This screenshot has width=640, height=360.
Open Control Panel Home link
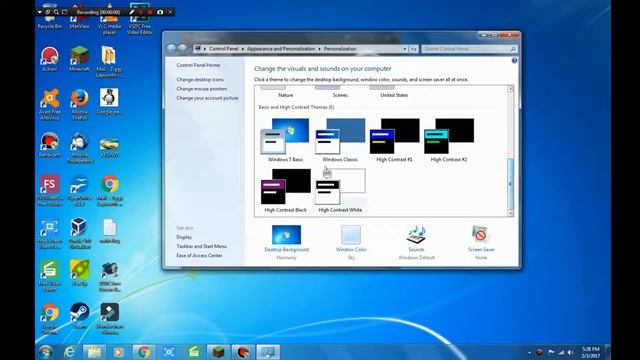click(x=198, y=65)
